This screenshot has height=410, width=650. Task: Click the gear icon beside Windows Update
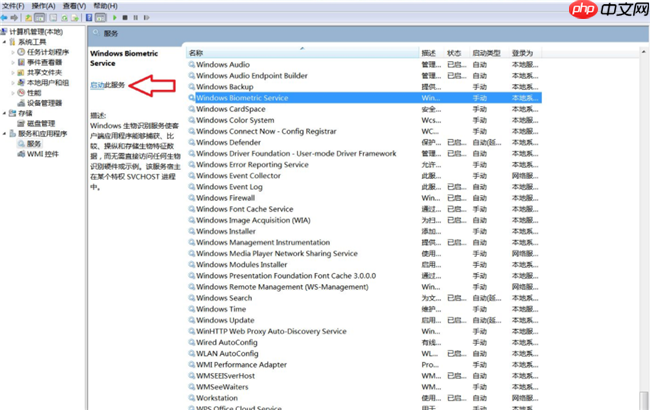click(192, 320)
